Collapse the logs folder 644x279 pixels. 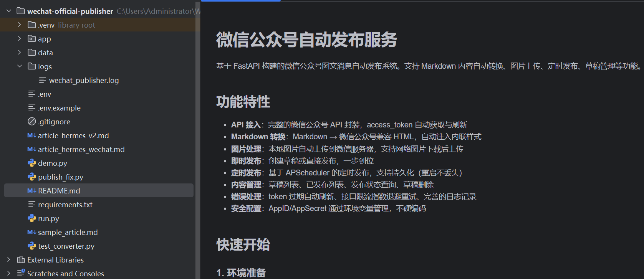20,66
